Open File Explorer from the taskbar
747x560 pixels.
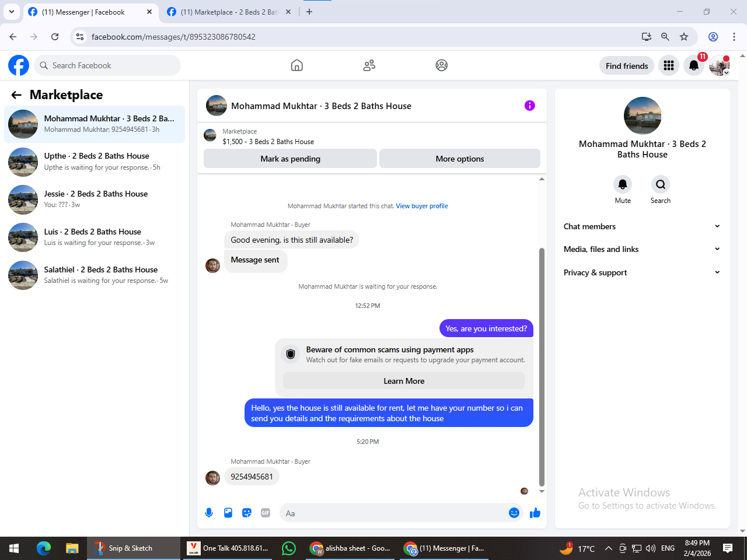click(x=72, y=548)
